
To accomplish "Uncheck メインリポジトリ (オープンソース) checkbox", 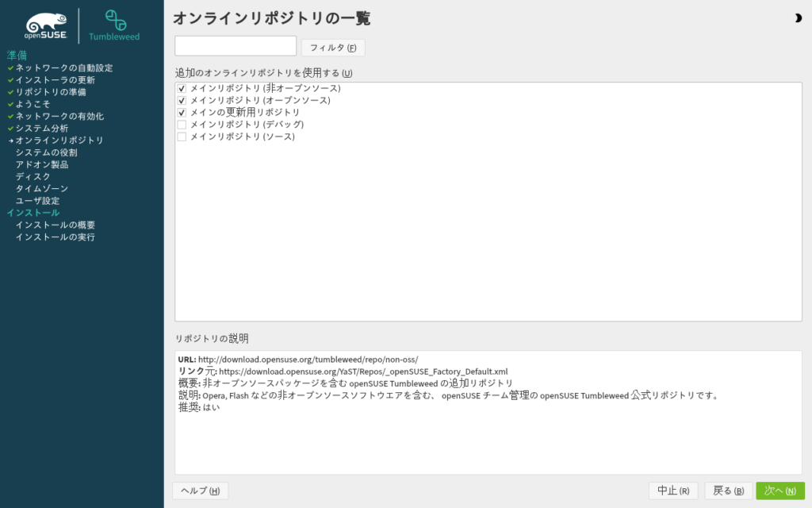I will coord(182,101).
